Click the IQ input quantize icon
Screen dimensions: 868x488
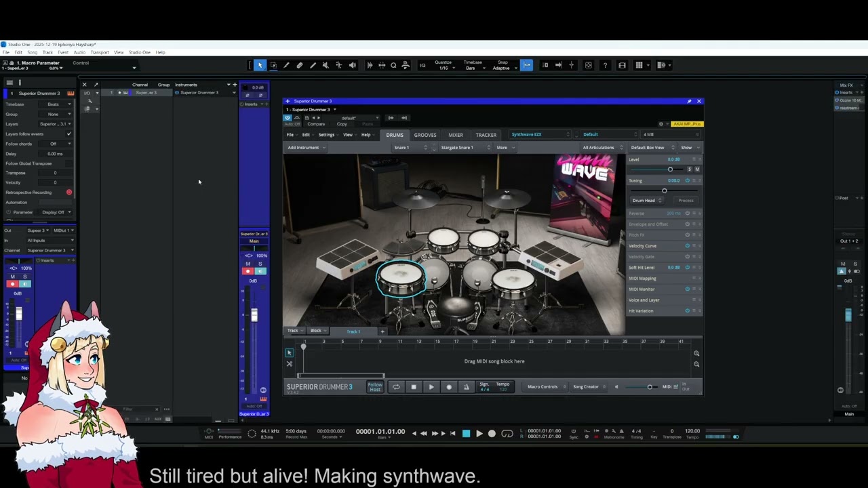pos(422,65)
